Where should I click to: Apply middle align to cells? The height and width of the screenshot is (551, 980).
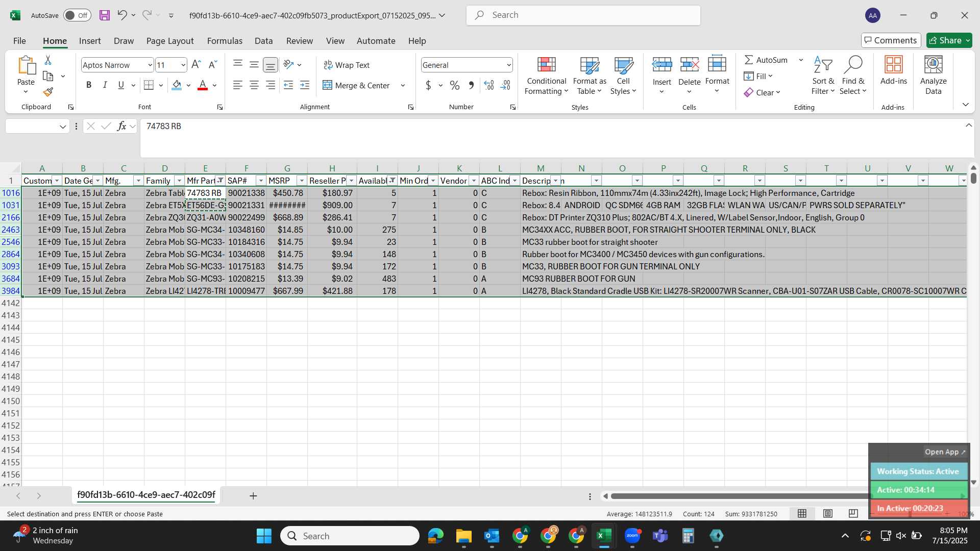tap(254, 64)
